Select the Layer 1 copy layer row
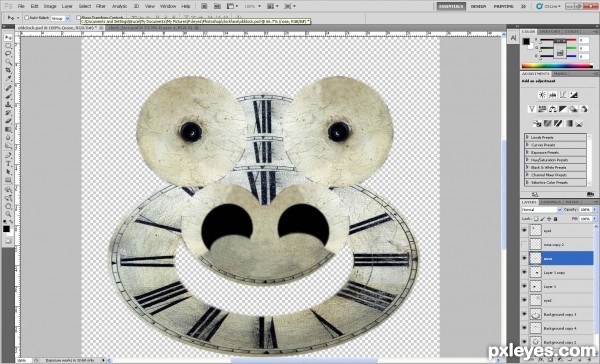This screenshot has height=364, width=600. tap(561, 273)
